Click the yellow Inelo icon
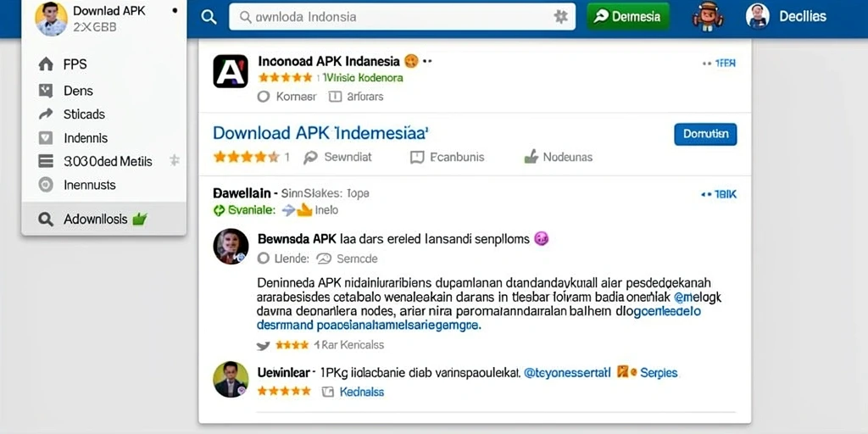 (305, 210)
